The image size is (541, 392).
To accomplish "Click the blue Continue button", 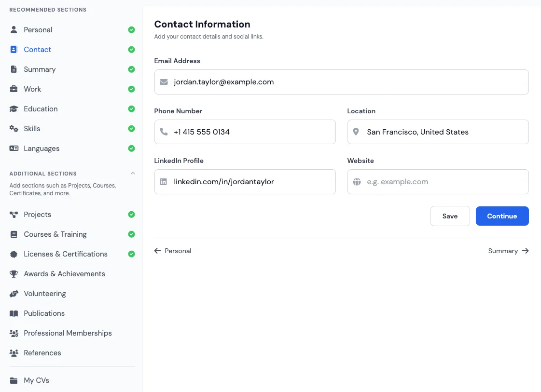I will tap(502, 216).
